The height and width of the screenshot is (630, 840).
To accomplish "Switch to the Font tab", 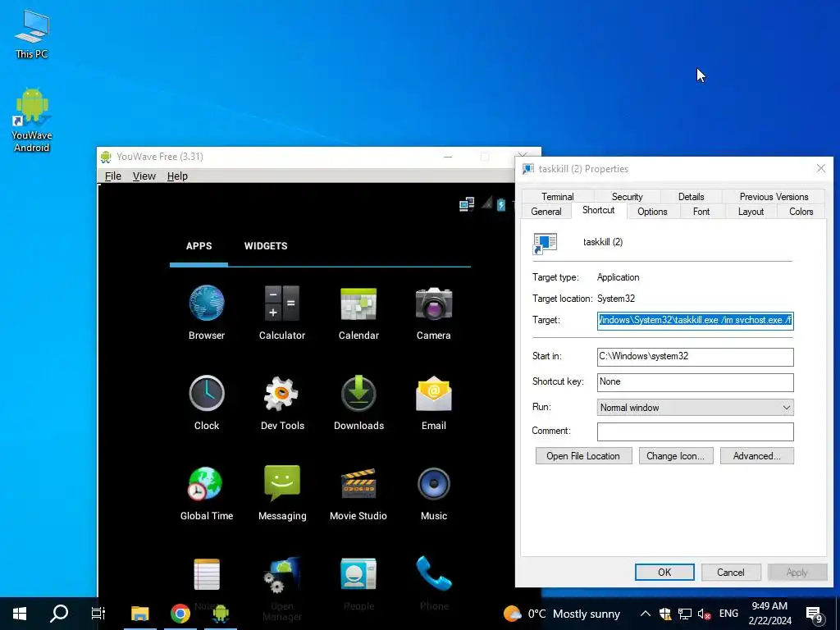I will (701, 212).
